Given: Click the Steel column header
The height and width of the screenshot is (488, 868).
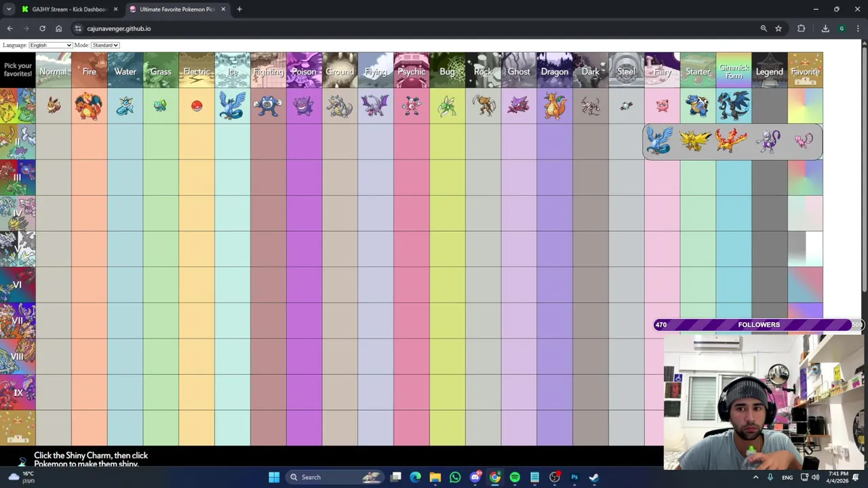Looking at the screenshot, I should 626,70.
